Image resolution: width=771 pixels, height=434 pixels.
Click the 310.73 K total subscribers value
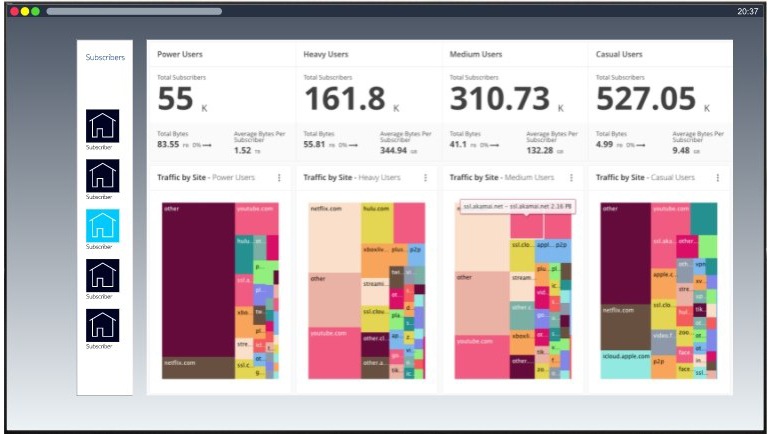tap(506, 100)
